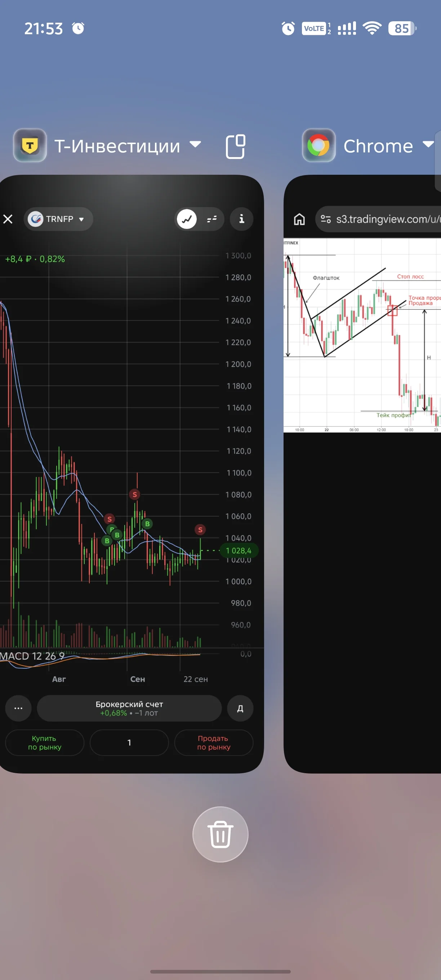The height and width of the screenshot is (980, 441).
Task: Tap current price label 1 028,4
Action: 239,551
